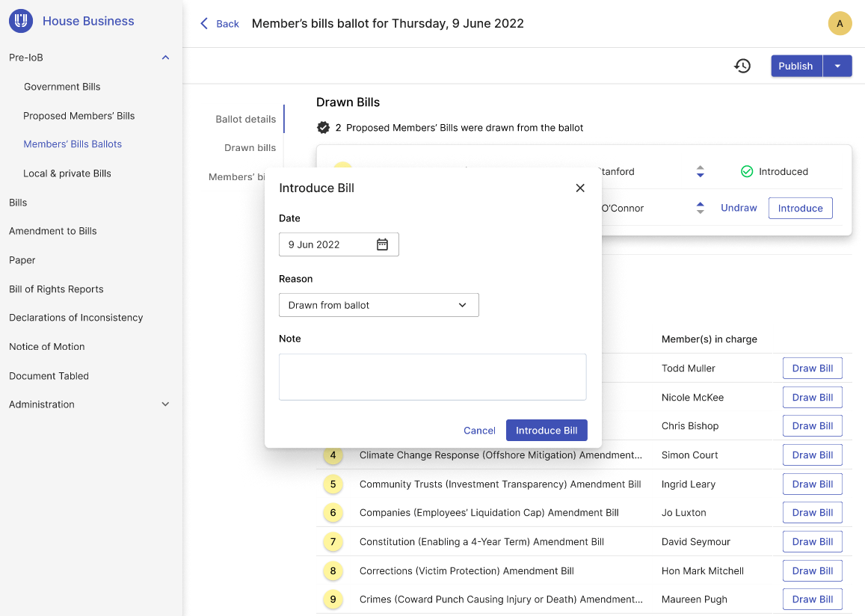Screen dimensions: 865x616
Task: Click the Pre-IoB menu label
Action: (26, 58)
